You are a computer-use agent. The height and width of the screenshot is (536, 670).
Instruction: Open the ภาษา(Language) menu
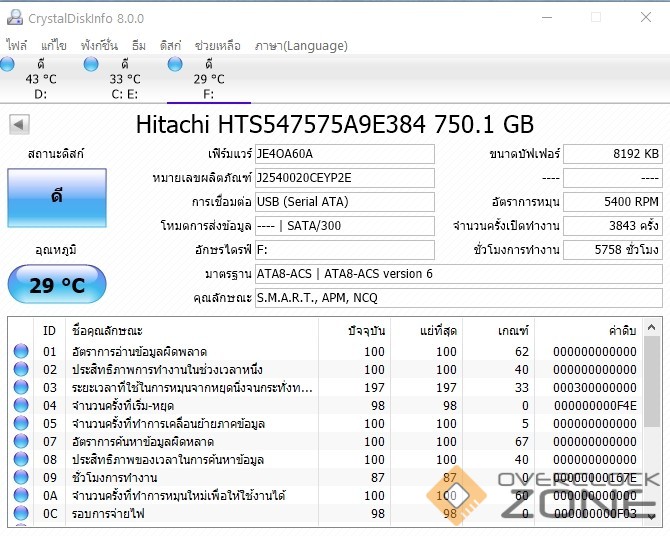pos(301,45)
